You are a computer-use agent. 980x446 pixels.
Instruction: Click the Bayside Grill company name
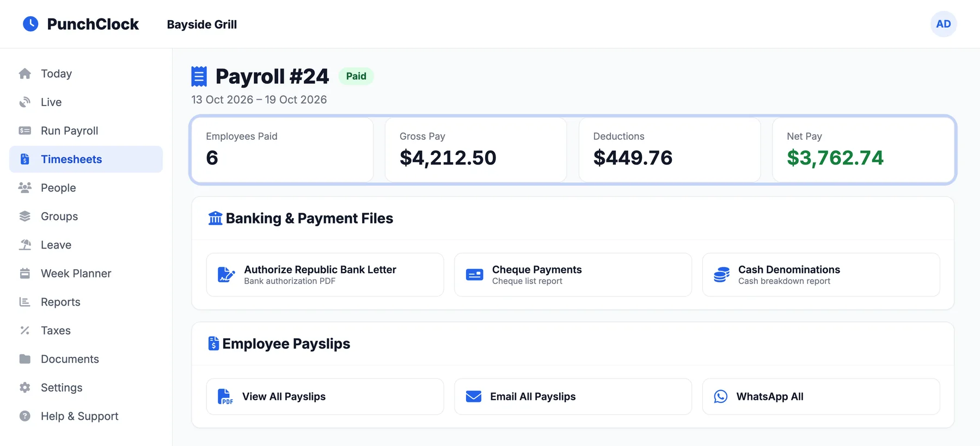point(202,24)
